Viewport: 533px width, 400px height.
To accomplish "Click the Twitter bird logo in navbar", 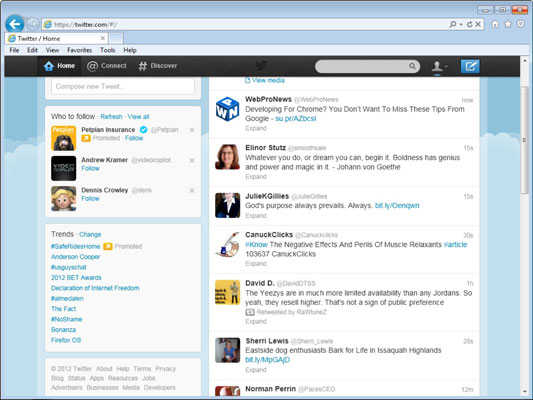I will [261, 66].
